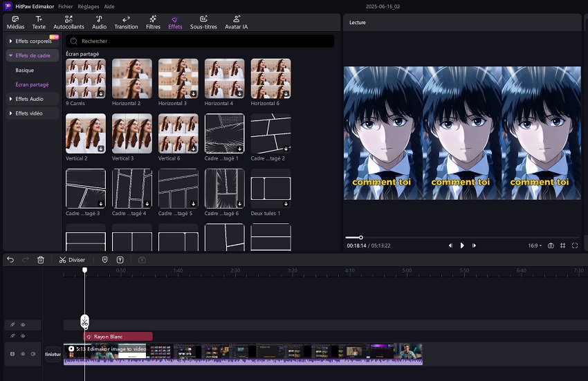Take a snapshot of the preview
Image resolution: width=588 pixels, height=381 pixels.
point(551,245)
